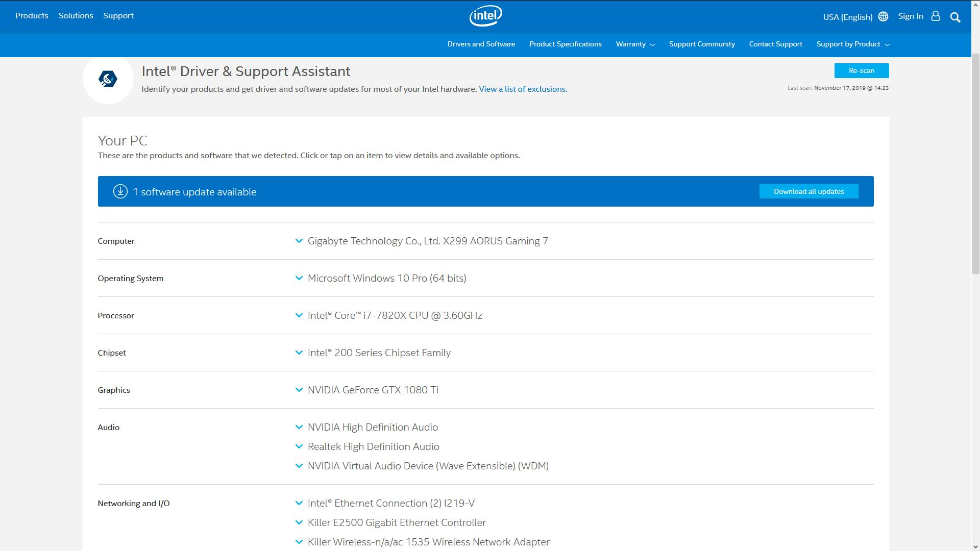
Task: Open the search magnifier icon
Action: [955, 17]
